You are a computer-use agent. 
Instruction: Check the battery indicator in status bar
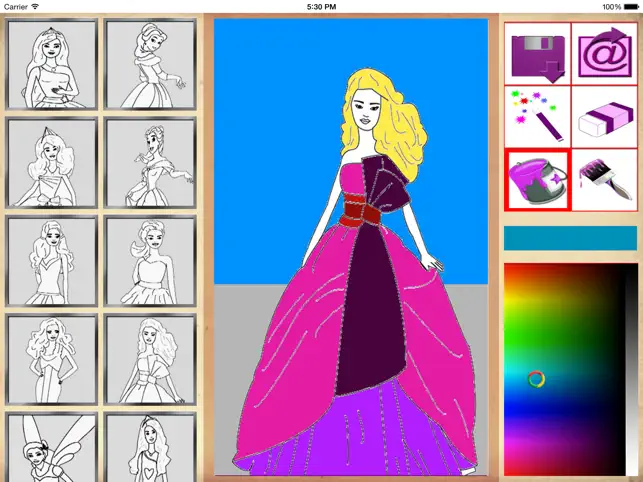point(631,7)
